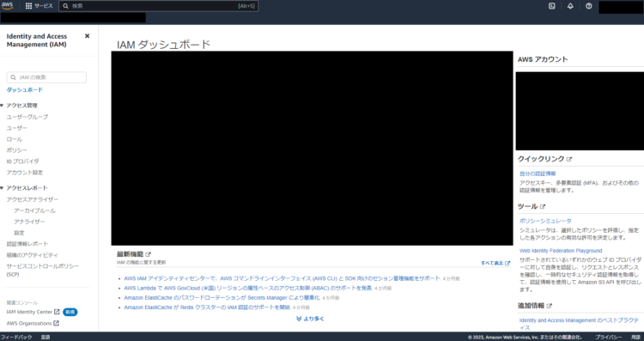Viewport: 644px width, 341px height.
Task: Click 用語 in the footer
Action: (635, 337)
